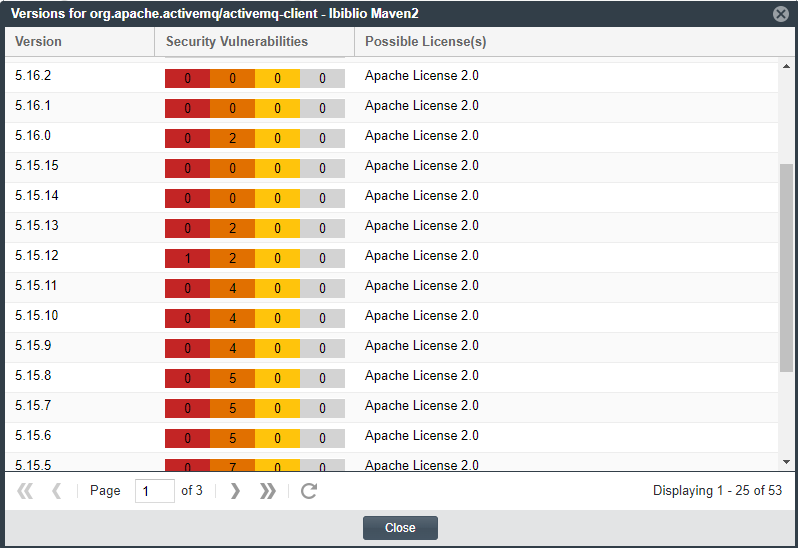Select version 5.16.2 row
The height and width of the screenshot is (548, 798).
(x=391, y=77)
